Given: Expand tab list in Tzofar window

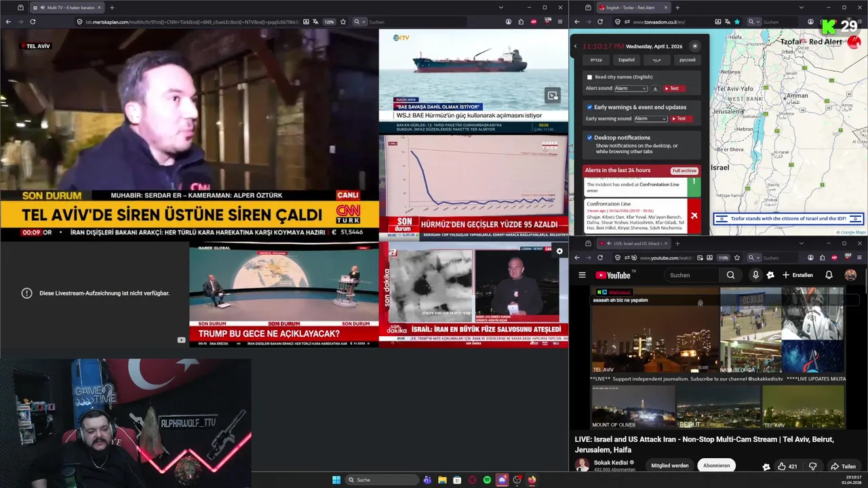Looking at the screenshot, I should click(x=801, y=7).
